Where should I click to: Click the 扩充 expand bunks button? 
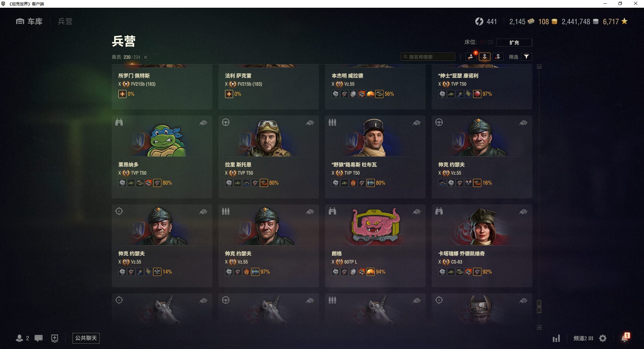pos(514,43)
